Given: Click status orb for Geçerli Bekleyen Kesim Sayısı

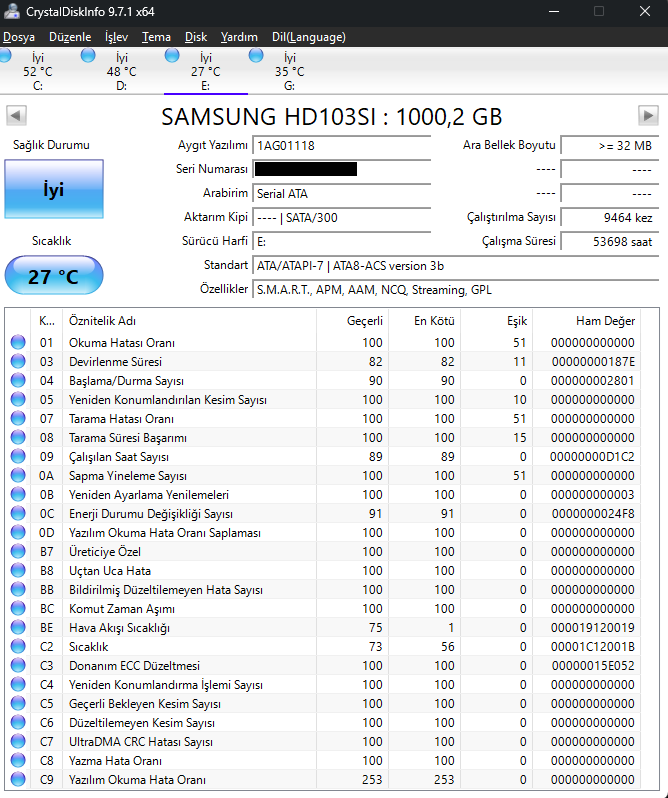Looking at the screenshot, I should pyautogui.click(x=18, y=703).
